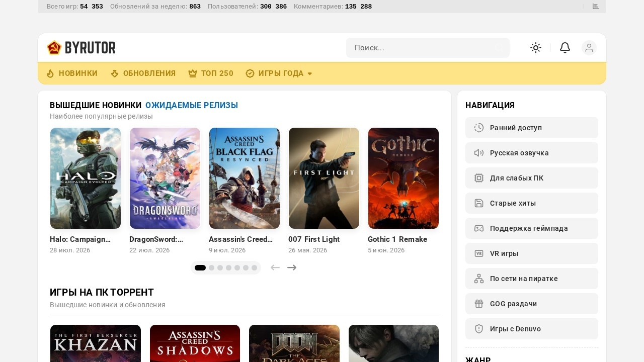Screen dimensions: 644x362
Task: Open the Новинки menu item
Action: [72, 73]
